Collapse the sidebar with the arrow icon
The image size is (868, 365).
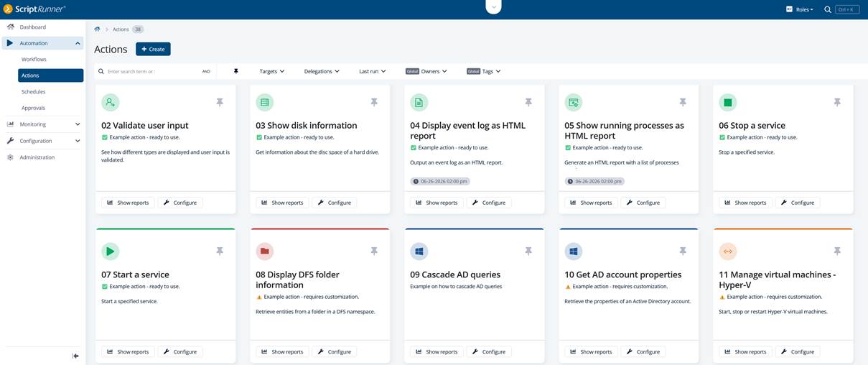(75, 356)
